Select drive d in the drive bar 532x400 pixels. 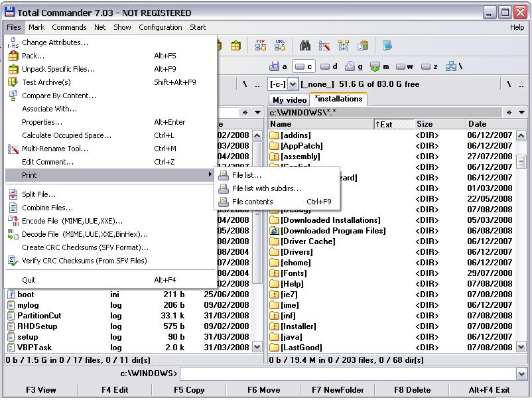pos(329,66)
